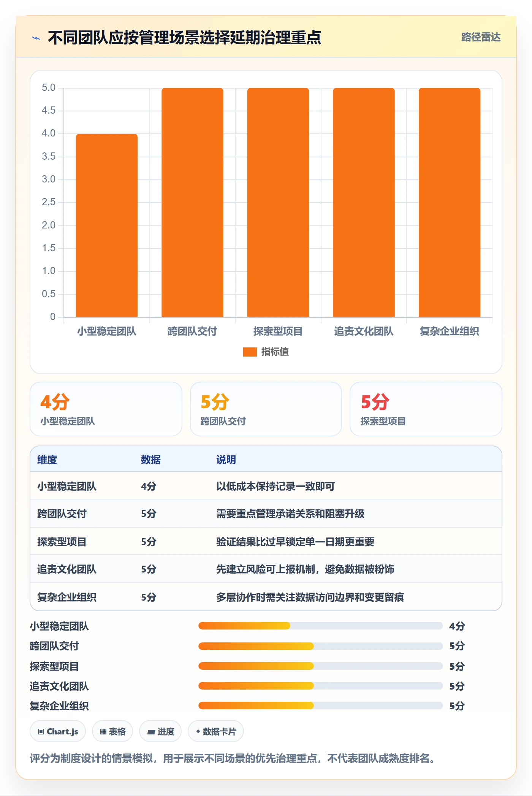
Task: Click the square icon in Chart.js chip
Action: click(x=41, y=732)
